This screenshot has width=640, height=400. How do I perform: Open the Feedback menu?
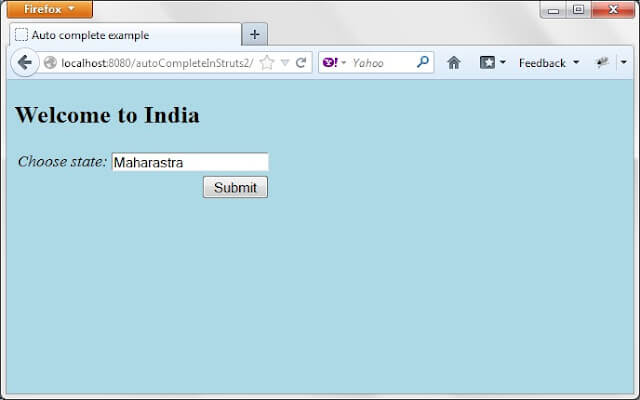(549, 63)
